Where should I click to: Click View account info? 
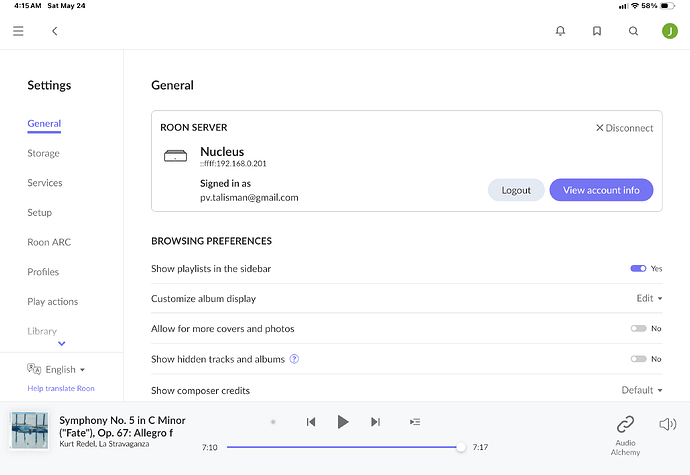click(601, 190)
